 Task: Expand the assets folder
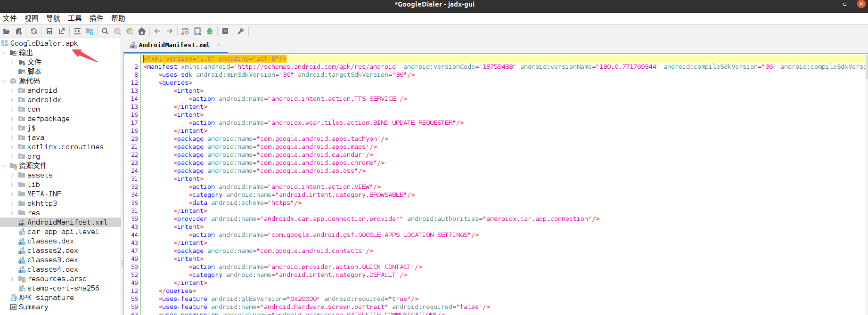coord(12,175)
